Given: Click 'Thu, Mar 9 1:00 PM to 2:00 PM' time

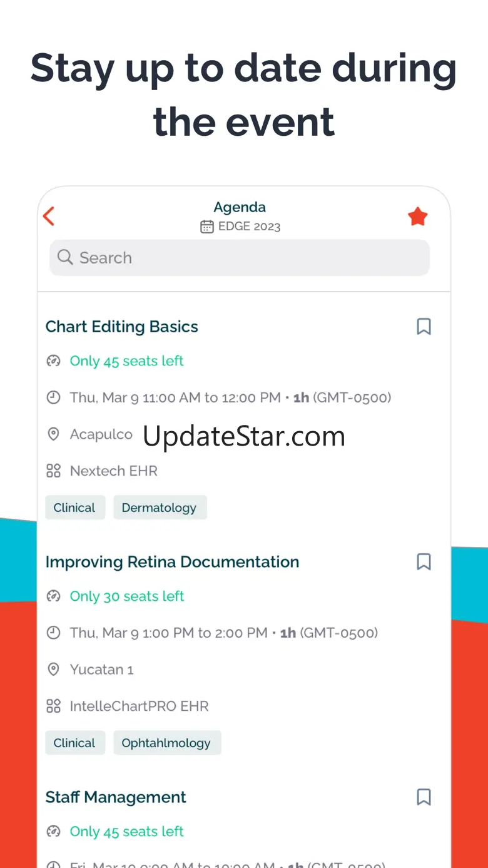Looking at the screenshot, I should pyautogui.click(x=169, y=633).
